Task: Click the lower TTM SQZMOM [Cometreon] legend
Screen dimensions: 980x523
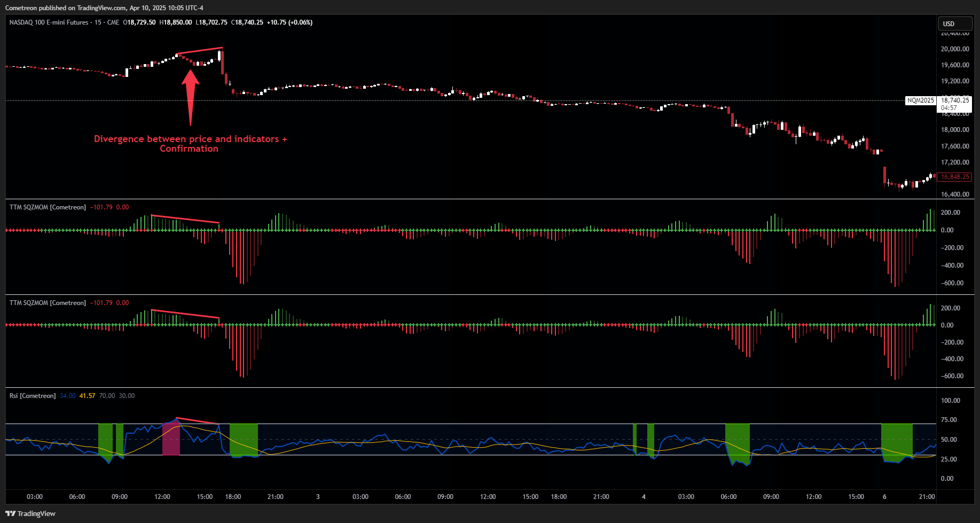Action: (x=48, y=303)
